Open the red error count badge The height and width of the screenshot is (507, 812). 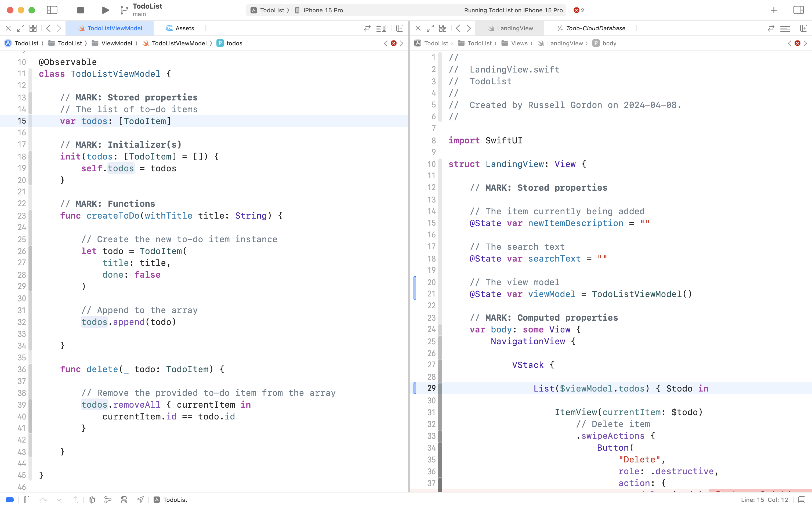click(x=577, y=10)
